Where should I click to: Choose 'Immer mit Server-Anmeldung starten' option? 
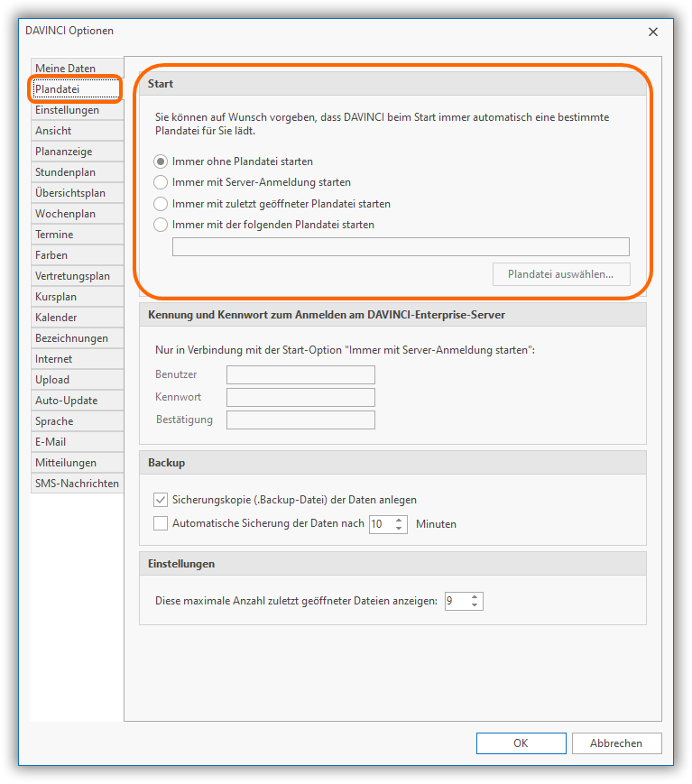161,182
